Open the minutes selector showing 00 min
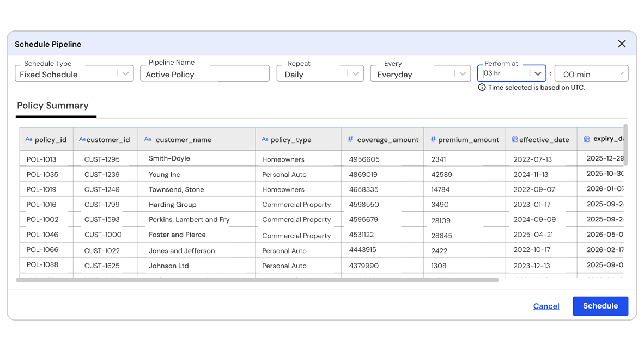This screenshot has height=351, width=644. point(591,74)
